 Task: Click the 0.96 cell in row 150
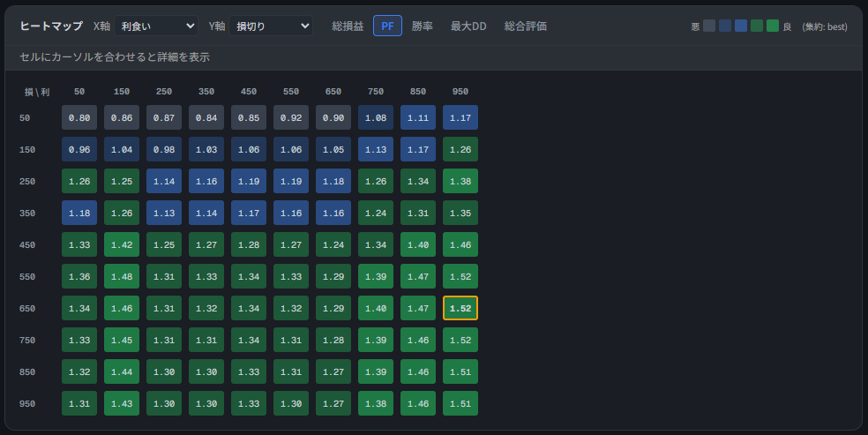(79, 149)
